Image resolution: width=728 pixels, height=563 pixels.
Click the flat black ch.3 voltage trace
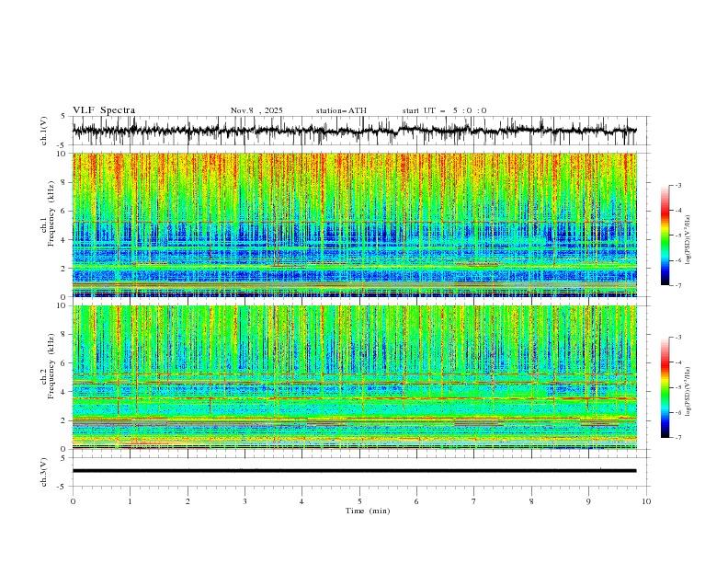(x=354, y=471)
